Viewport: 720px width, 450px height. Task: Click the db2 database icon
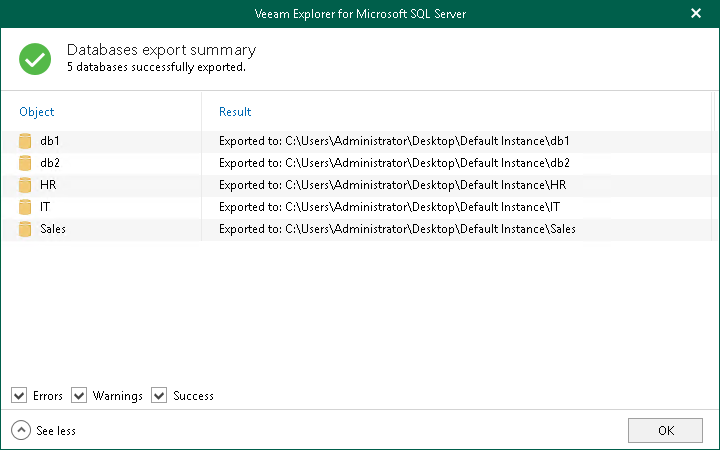click(26, 163)
